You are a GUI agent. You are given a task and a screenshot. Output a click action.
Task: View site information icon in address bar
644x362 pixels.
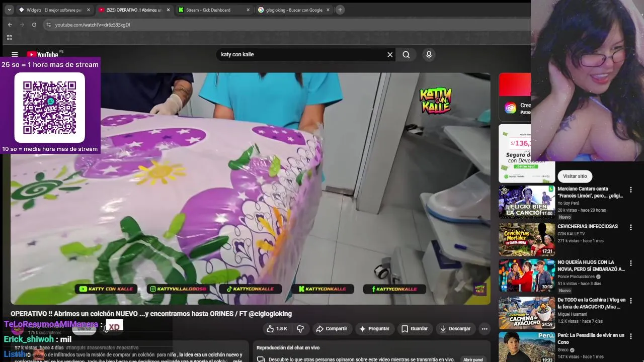coord(48,25)
